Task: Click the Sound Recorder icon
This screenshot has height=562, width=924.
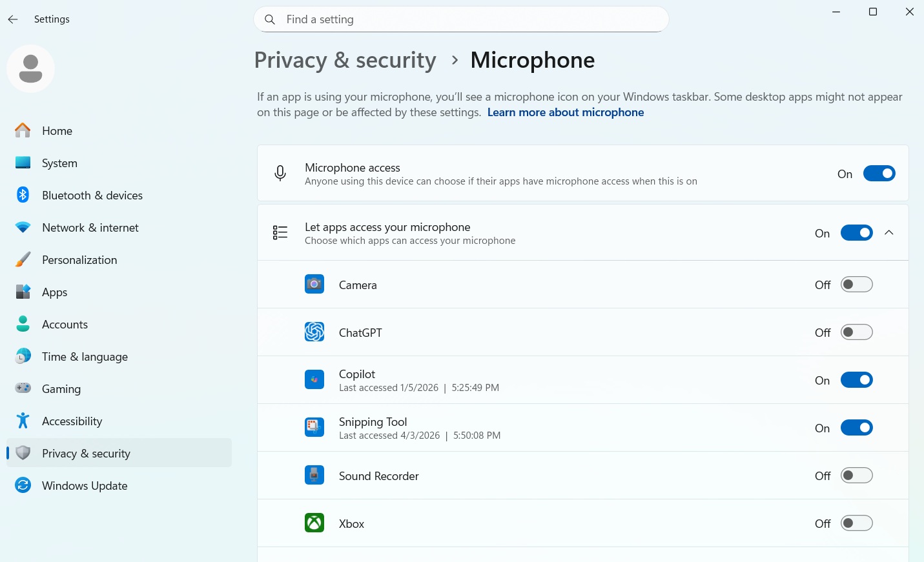Action: click(314, 475)
